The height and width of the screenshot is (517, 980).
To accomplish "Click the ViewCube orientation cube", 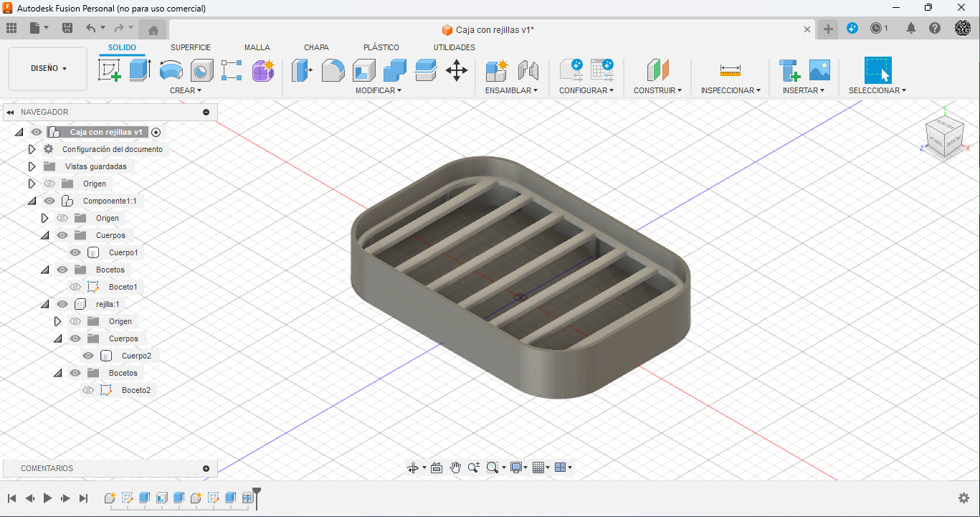I will [943, 135].
